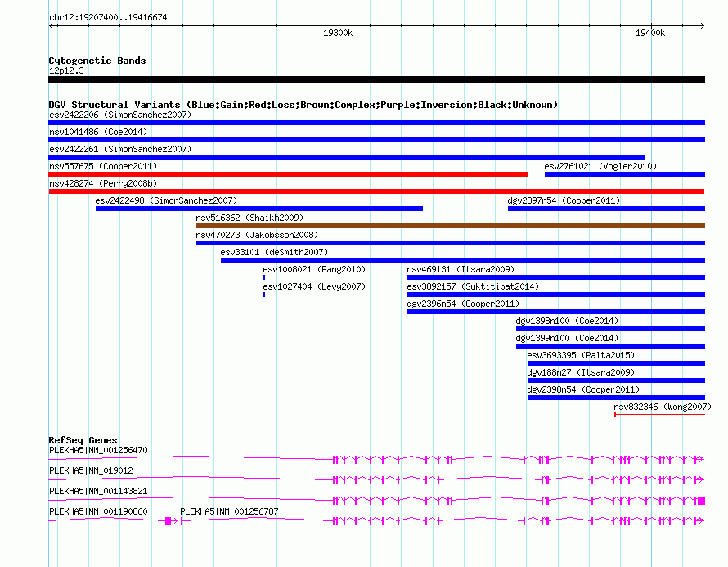Viewport: 728px width, 567px height.
Task: Select the RefSeq Genes track title
Action: pyautogui.click(x=83, y=439)
